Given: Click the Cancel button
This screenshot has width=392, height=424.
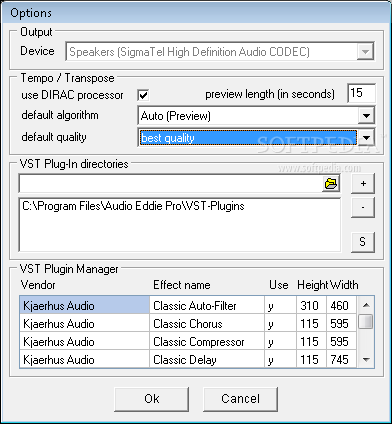Looking at the screenshot, I should 240,399.
